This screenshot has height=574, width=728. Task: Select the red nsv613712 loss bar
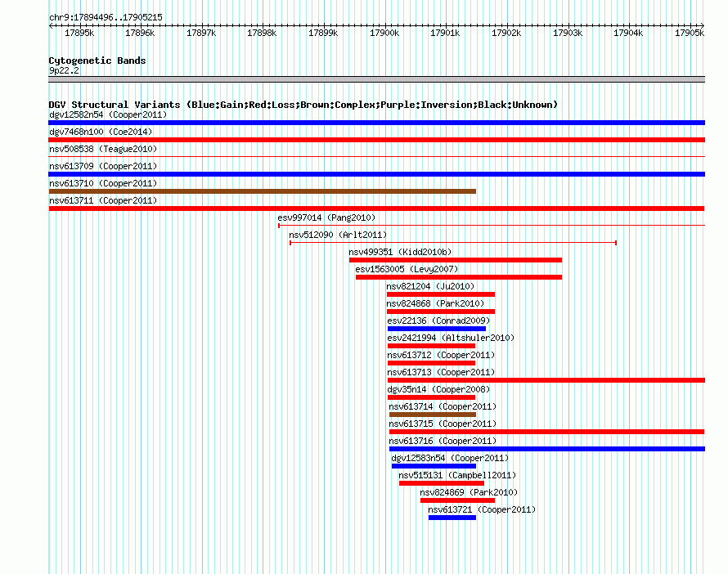[x=431, y=363]
